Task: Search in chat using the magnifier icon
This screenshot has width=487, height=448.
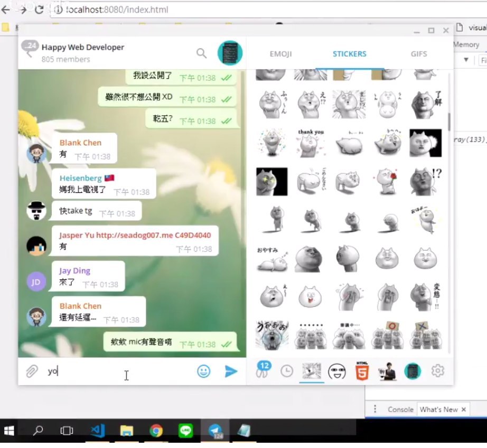Action: [201, 53]
